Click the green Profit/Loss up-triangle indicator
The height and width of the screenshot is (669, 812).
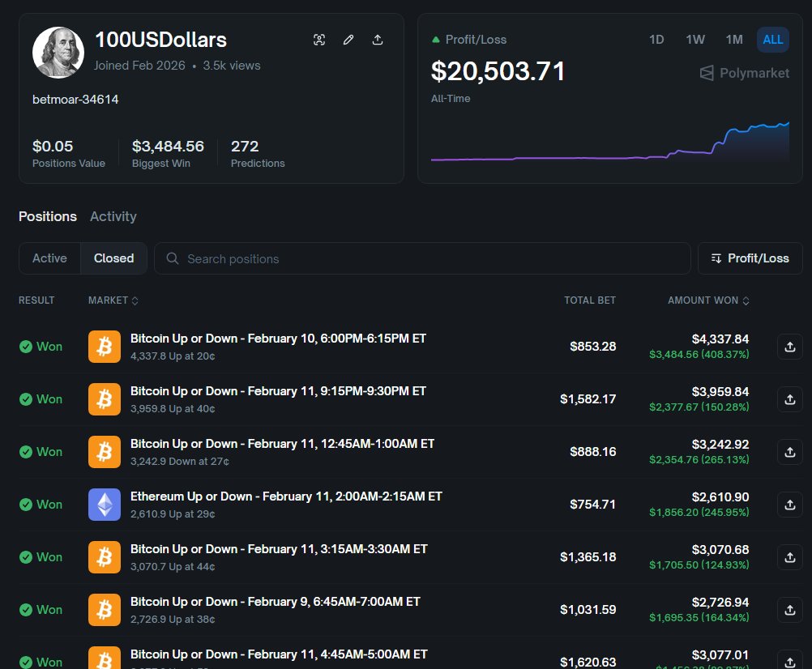pos(435,40)
